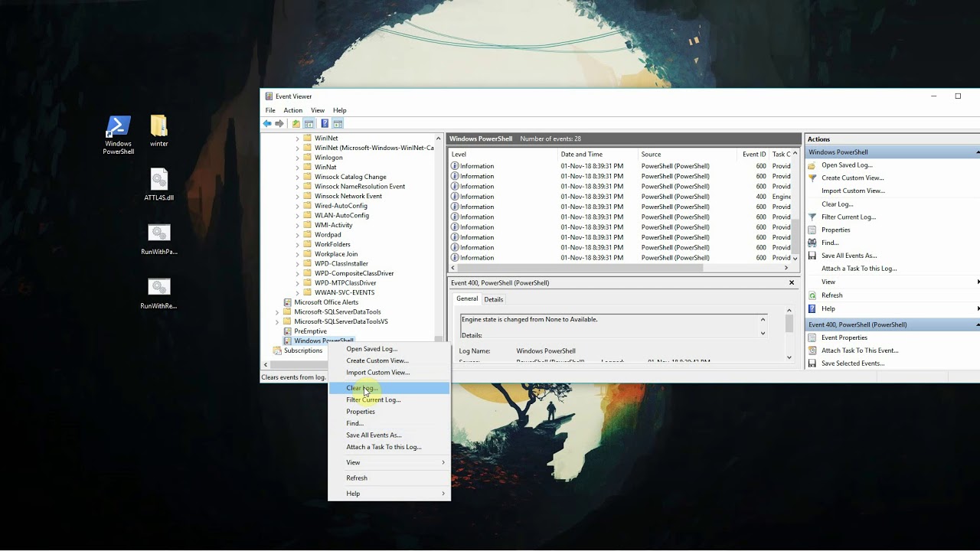The height and width of the screenshot is (551, 980).
Task: Click the Attach Task To This Event icon
Action: [x=812, y=350]
